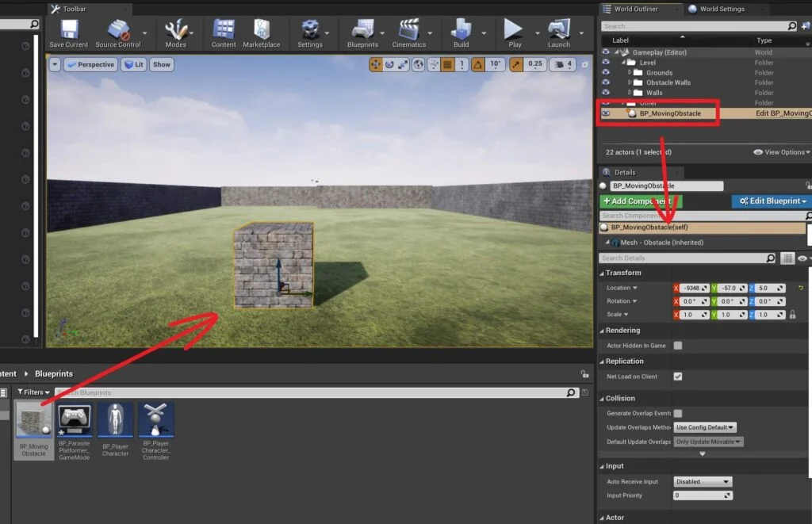Open the Blueprints toolbar icon
Viewport: 812px width, 524px height.
tap(362, 33)
